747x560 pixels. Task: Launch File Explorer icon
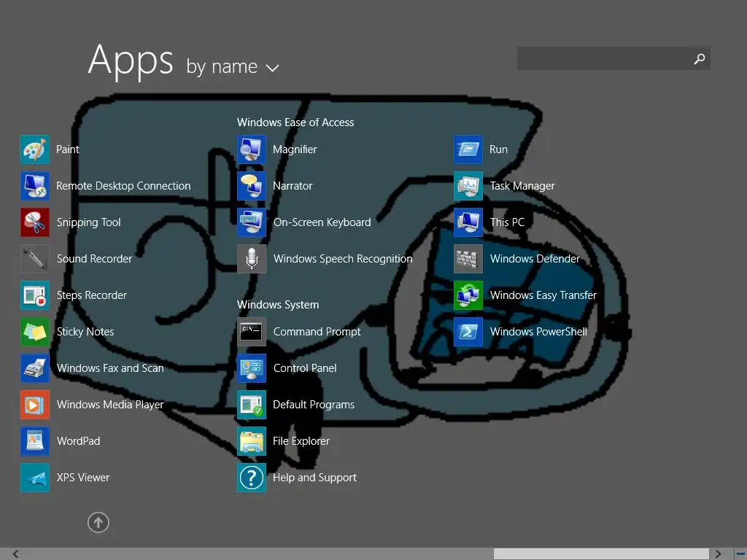[x=252, y=441]
